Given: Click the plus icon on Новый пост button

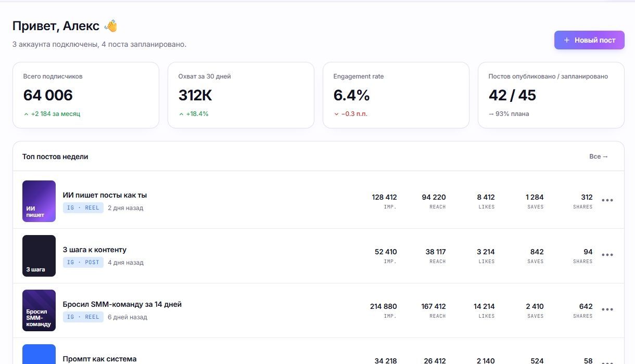Looking at the screenshot, I should coord(567,40).
